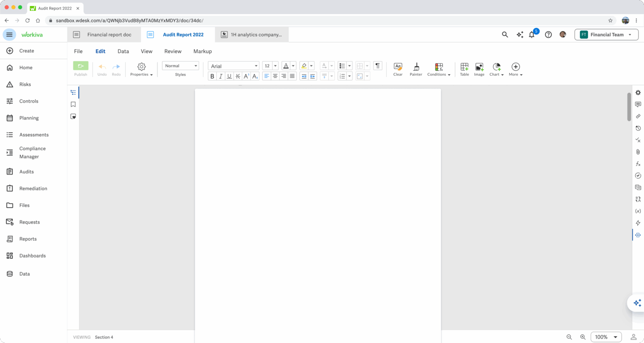Open the translation panel icon
The image size is (644, 343).
tap(638, 199)
